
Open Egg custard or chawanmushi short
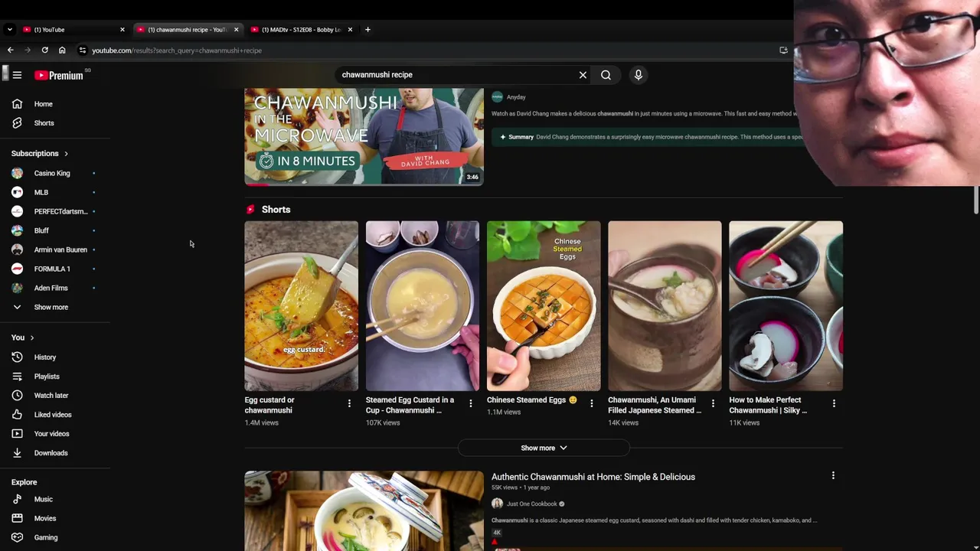301,306
